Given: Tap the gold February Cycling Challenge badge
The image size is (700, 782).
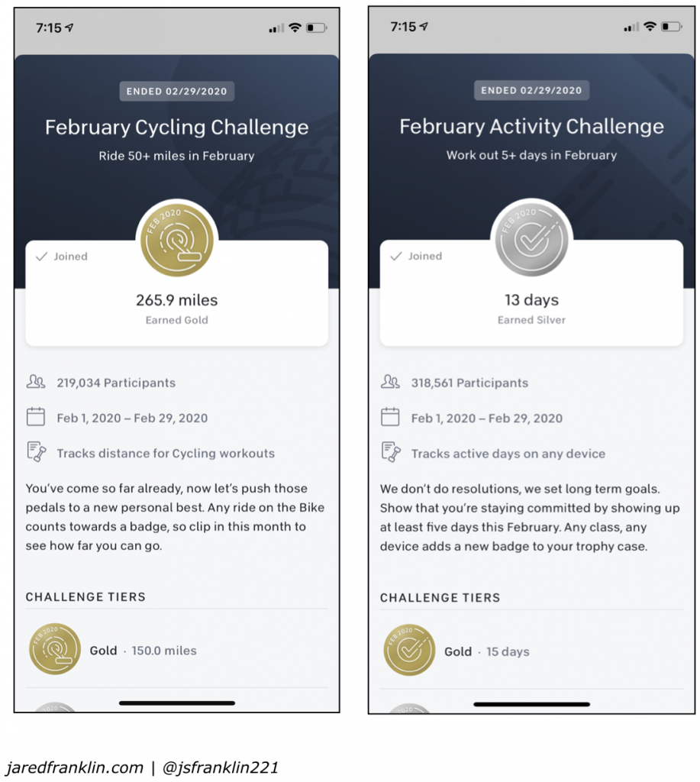Looking at the screenshot, I should click(x=176, y=242).
